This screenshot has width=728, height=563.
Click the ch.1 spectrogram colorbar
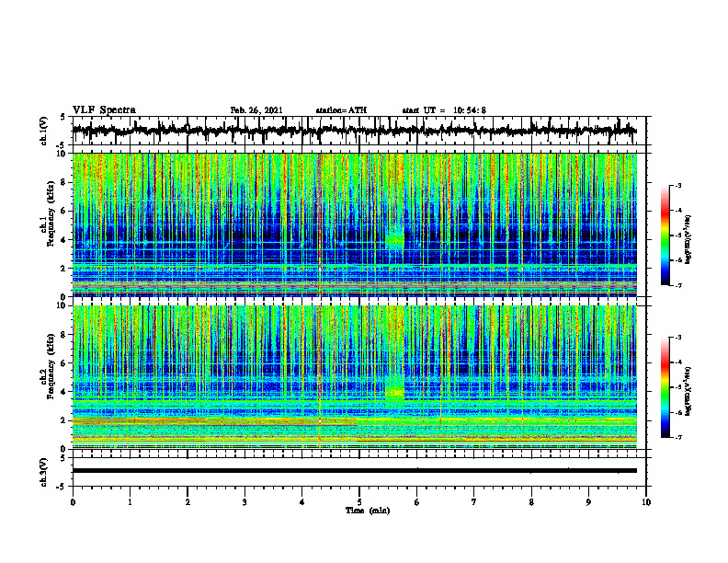click(665, 236)
